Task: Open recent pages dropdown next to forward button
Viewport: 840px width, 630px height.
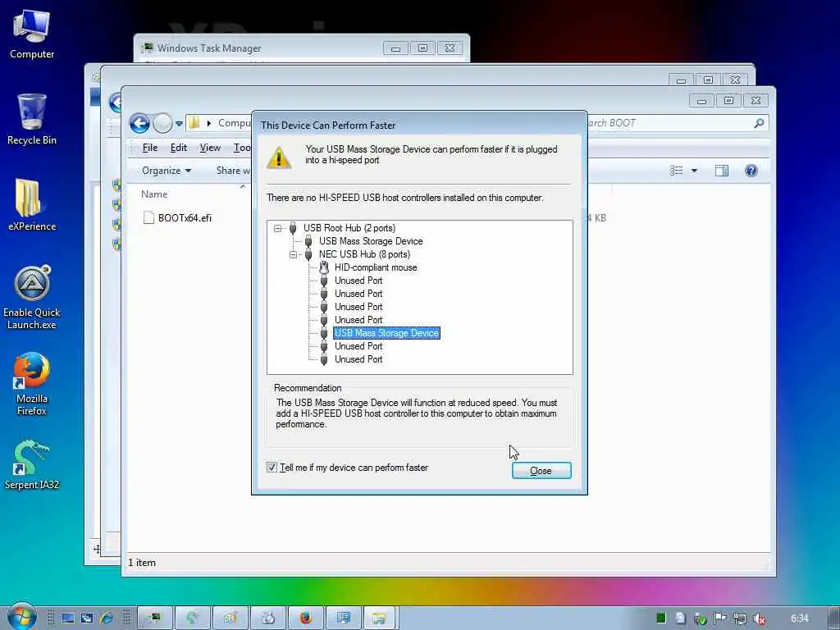Action: click(x=179, y=123)
